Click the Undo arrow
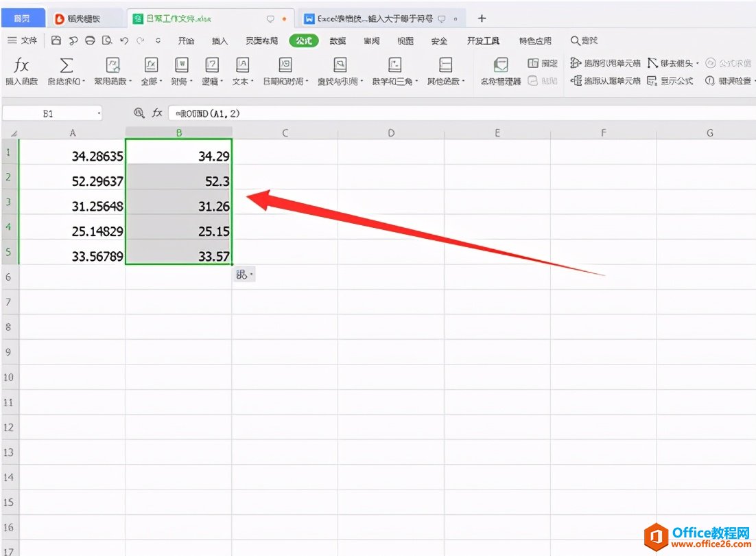Image resolution: width=756 pixels, height=556 pixels. coord(124,40)
